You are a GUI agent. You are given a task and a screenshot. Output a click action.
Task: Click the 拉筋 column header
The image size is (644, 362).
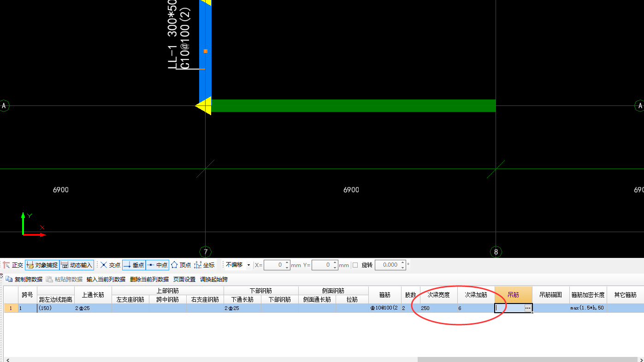tap(352, 299)
